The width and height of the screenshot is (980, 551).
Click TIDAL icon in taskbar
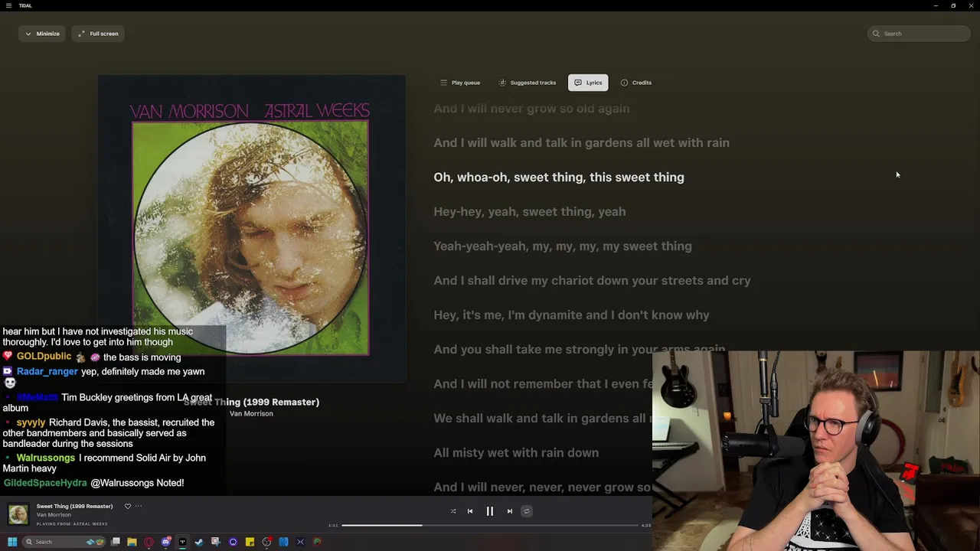(182, 542)
